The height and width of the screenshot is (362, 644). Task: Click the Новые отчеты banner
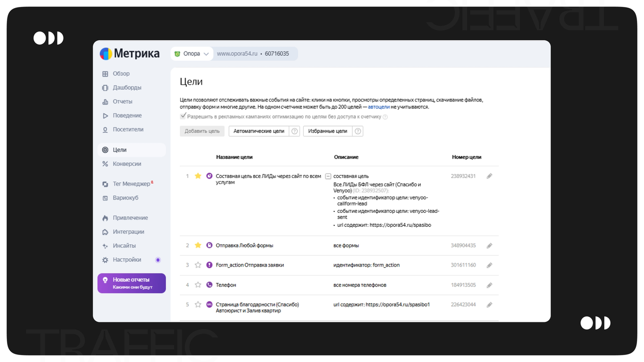131,283
